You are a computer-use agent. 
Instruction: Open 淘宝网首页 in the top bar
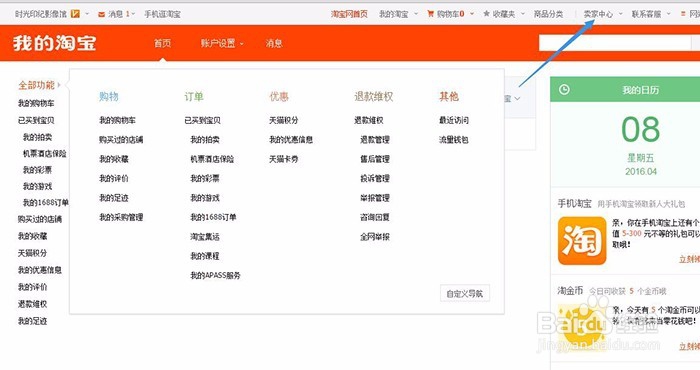[349, 14]
